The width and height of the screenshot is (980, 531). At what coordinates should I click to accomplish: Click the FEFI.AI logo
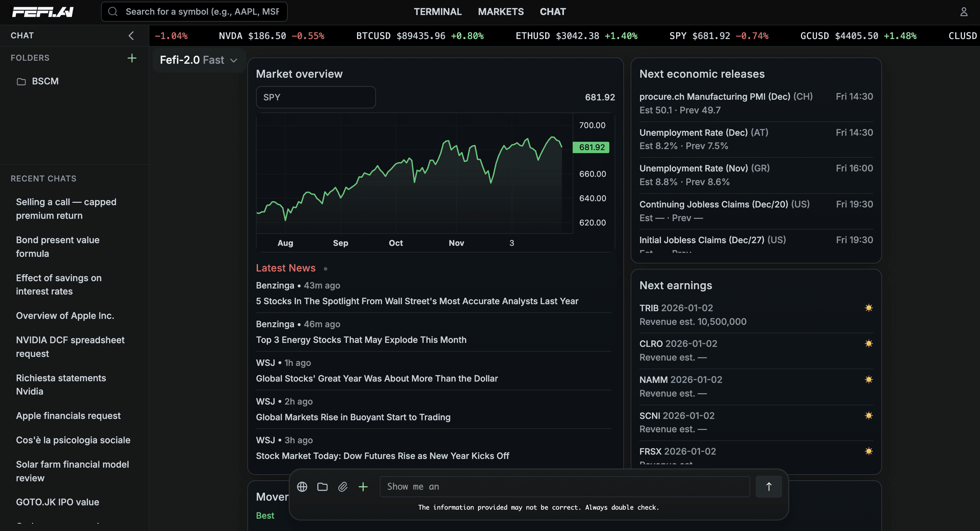pos(43,12)
